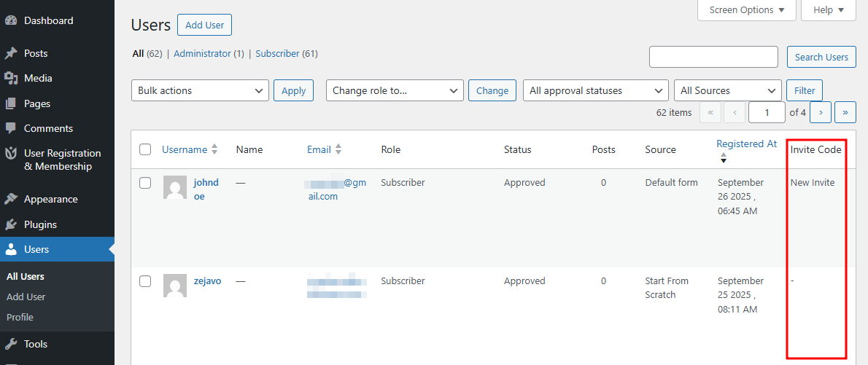
Task: Open the All Sources dropdown
Action: click(x=728, y=90)
